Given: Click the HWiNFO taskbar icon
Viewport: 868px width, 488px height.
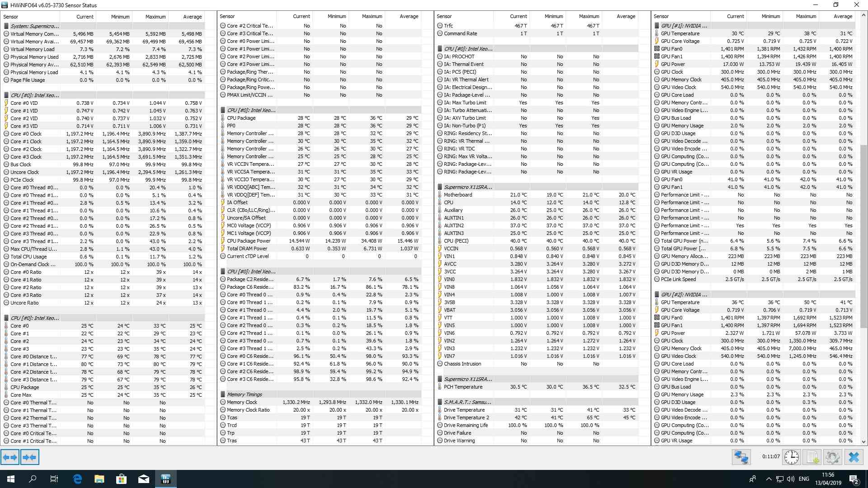Looking at the screenshot, I should [x=165, y=479].
